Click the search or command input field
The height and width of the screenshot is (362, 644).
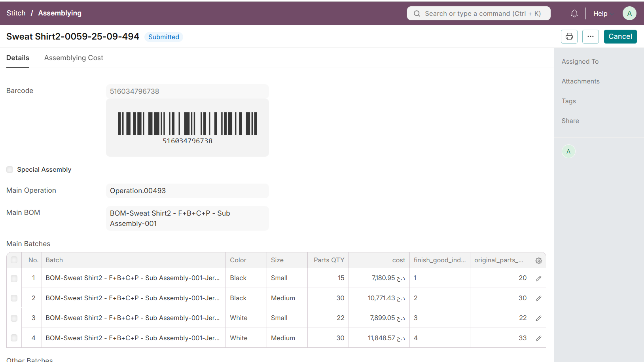tap(479, 13)
